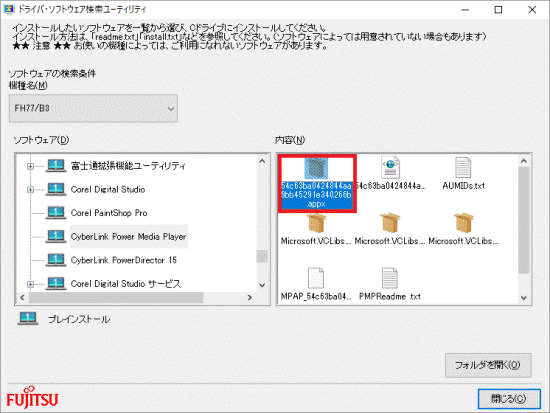Click the software list scroll up arrow
Image resolution: width=550 pixels, height=413 pixels.
pyautogui.click(x=262, y=161)
